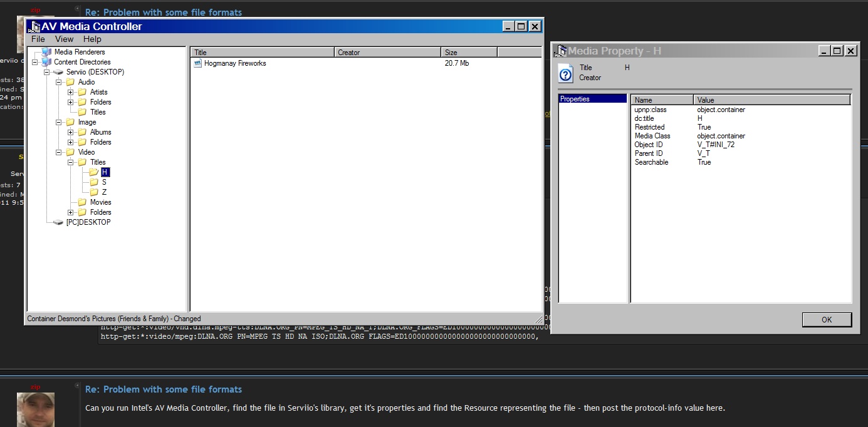This screenshot has height=427, width=868.
Task: Click the Z folder icon under Titles
Action: (94, 192)
